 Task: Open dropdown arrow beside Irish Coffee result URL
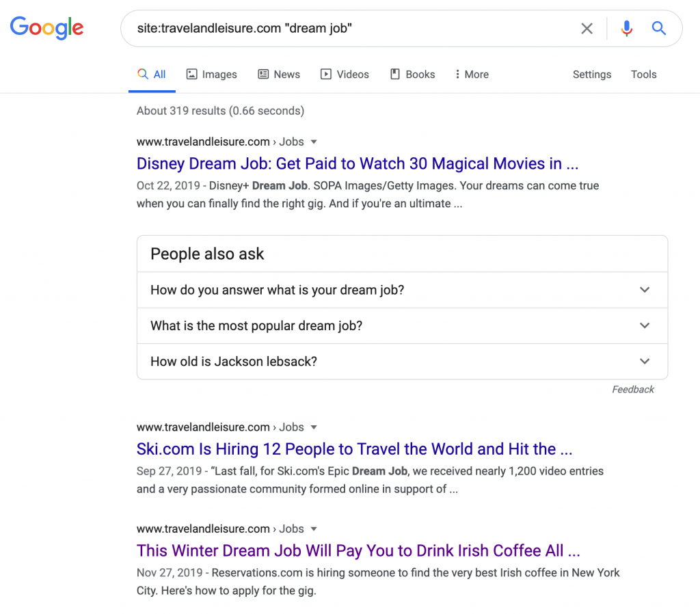click(x=314, y=529)
